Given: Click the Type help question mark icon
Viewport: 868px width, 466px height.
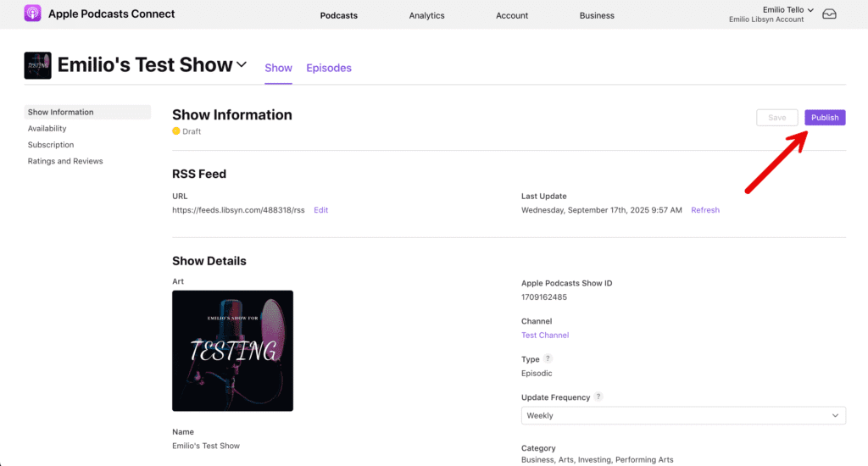Looking at the screenshot, I should (548, 359).
